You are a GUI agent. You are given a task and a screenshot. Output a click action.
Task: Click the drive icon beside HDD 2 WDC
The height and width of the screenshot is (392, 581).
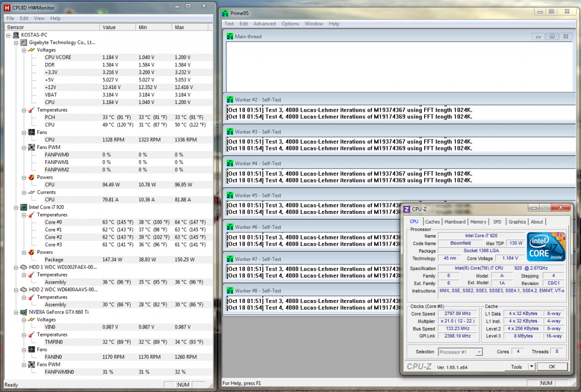coord(24,289)
